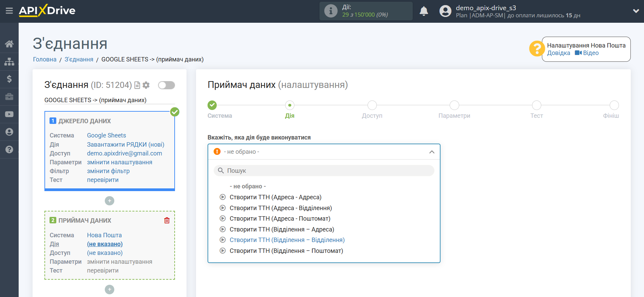The image size is (644, 297).
Task: Open the connections sitemap icon in sidebar
Action: (9, 61)
